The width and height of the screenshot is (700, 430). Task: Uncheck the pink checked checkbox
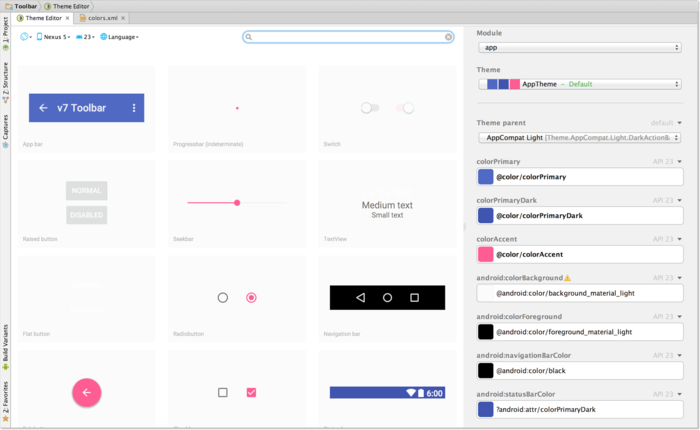(x=251, y=392)
